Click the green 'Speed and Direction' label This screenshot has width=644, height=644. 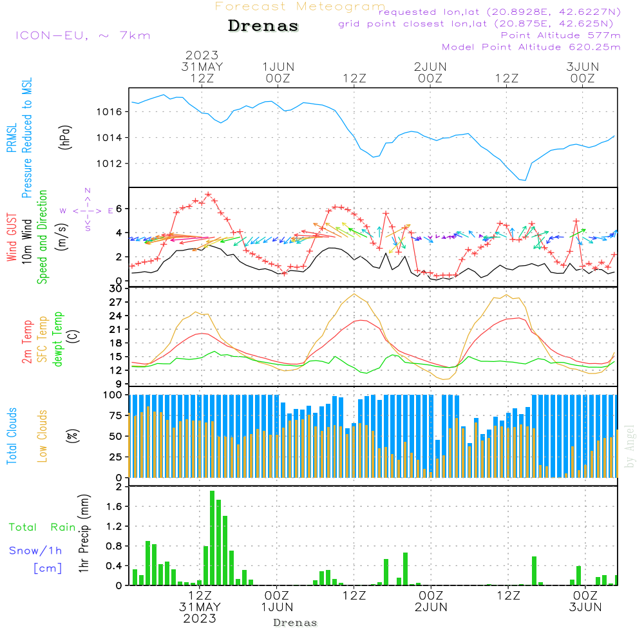click(43, 237)
